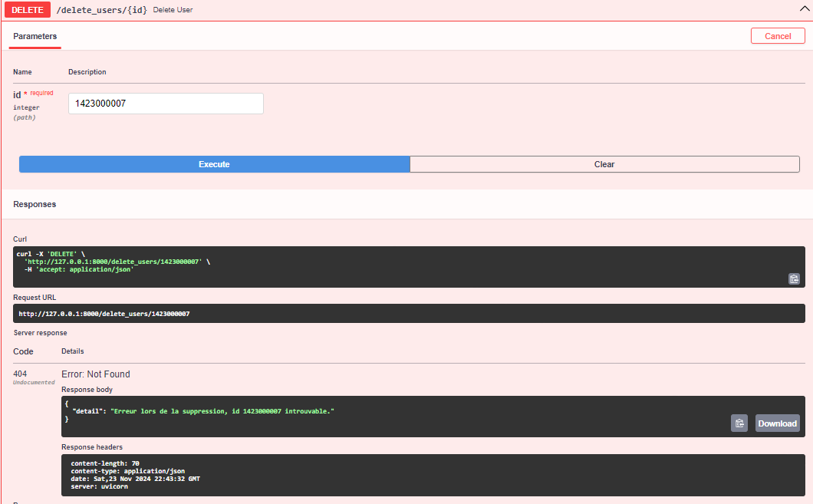
Task: Select the id input field
Action: click(x=166, y=103)
